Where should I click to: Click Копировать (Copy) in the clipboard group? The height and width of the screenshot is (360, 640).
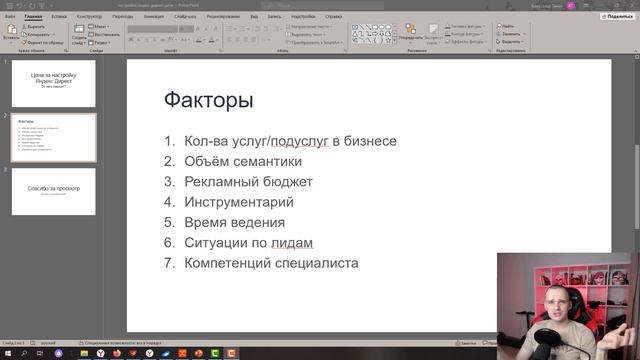tap(36, 35)
